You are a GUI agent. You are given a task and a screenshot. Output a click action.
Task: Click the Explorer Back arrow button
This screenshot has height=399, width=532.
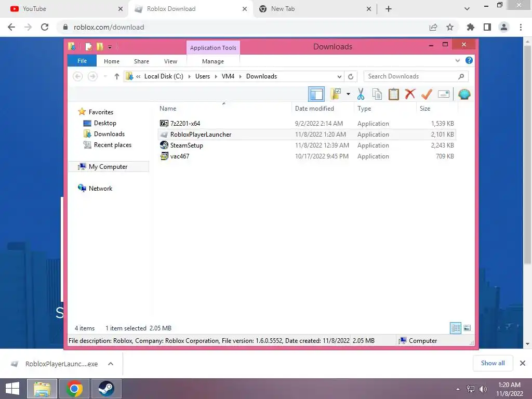(x=78, y=76)
